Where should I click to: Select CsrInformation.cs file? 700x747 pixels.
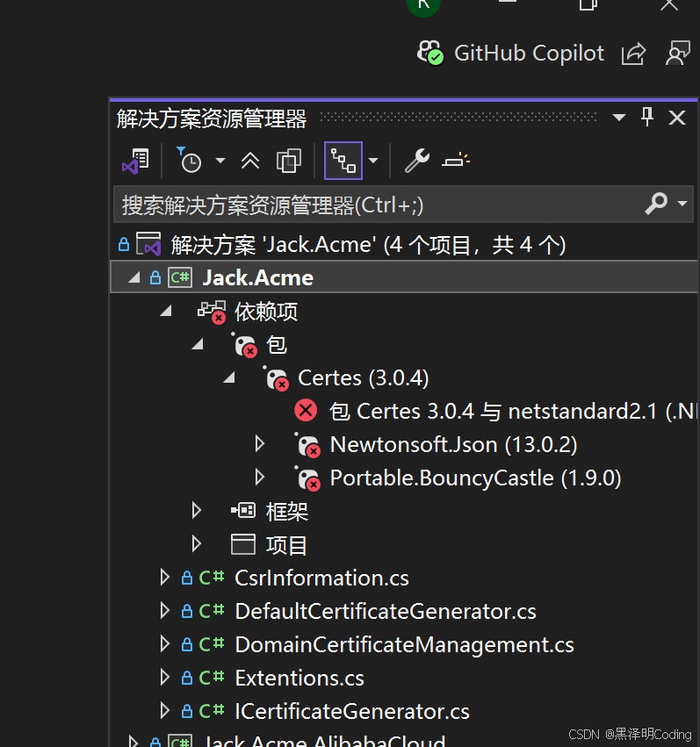(321, 578)
